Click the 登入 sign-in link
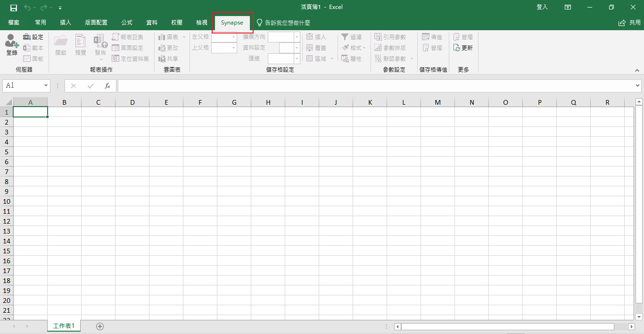644x334 pixels. 542,7
